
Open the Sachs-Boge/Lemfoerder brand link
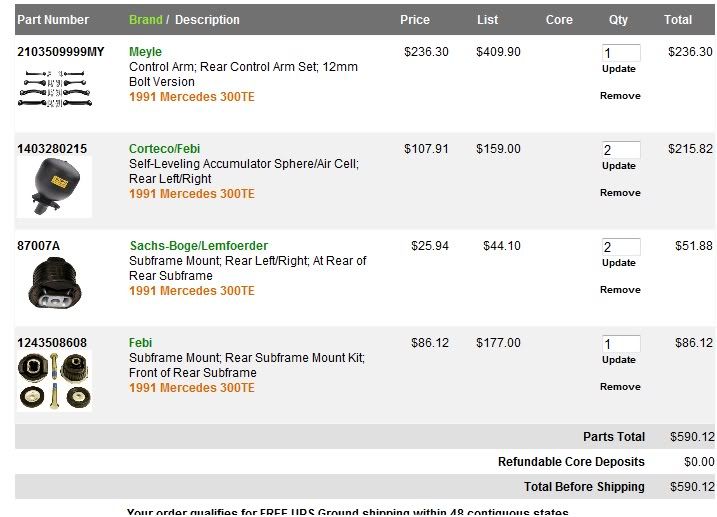coord(198,246)
